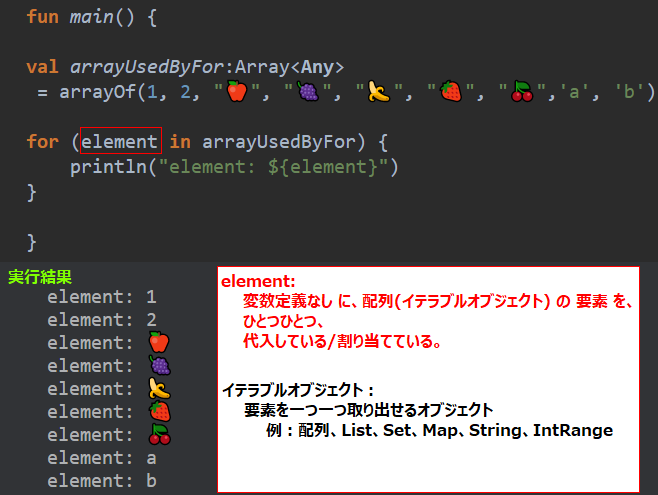The width and height of the screenshot is (658, 495).
Task: Click the strawberry emoji in output results
Action: [x=160, y=411]
